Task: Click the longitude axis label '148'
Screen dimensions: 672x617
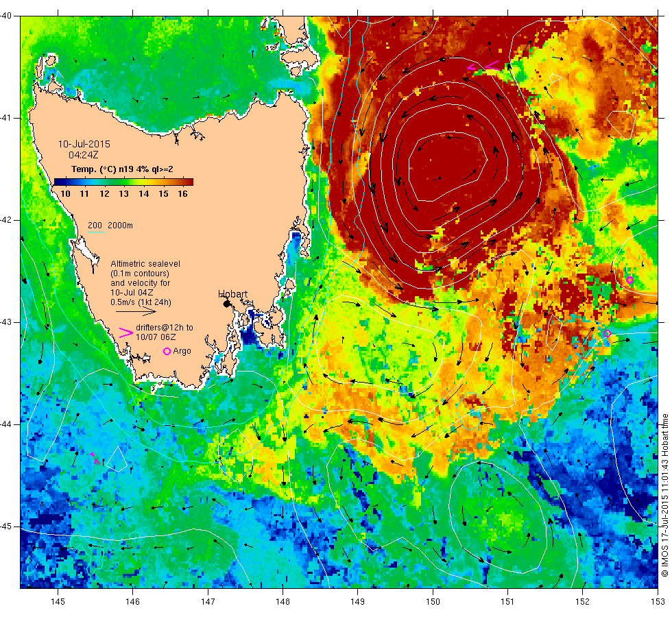Action: click(283, 602)
